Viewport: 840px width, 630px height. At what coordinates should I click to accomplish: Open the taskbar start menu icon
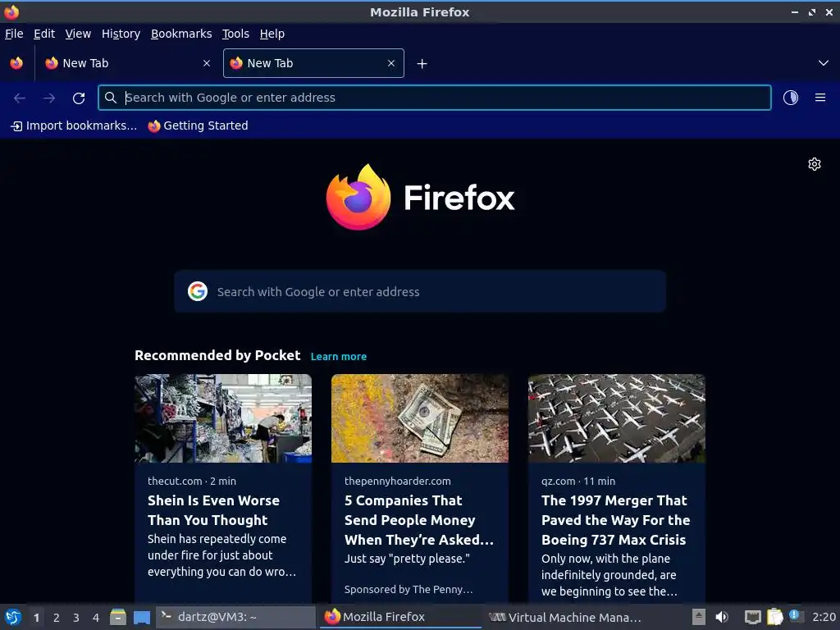click(x=13, y=617)
